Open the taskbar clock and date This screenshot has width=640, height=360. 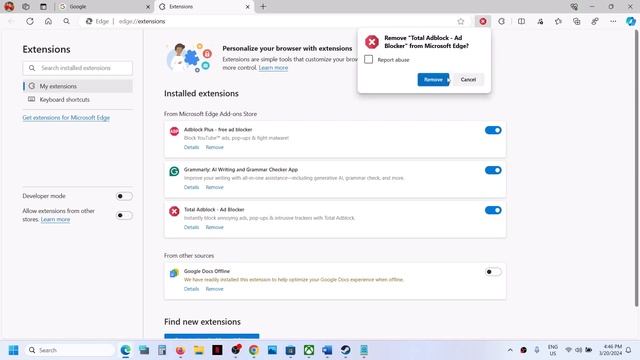(611, 350)
